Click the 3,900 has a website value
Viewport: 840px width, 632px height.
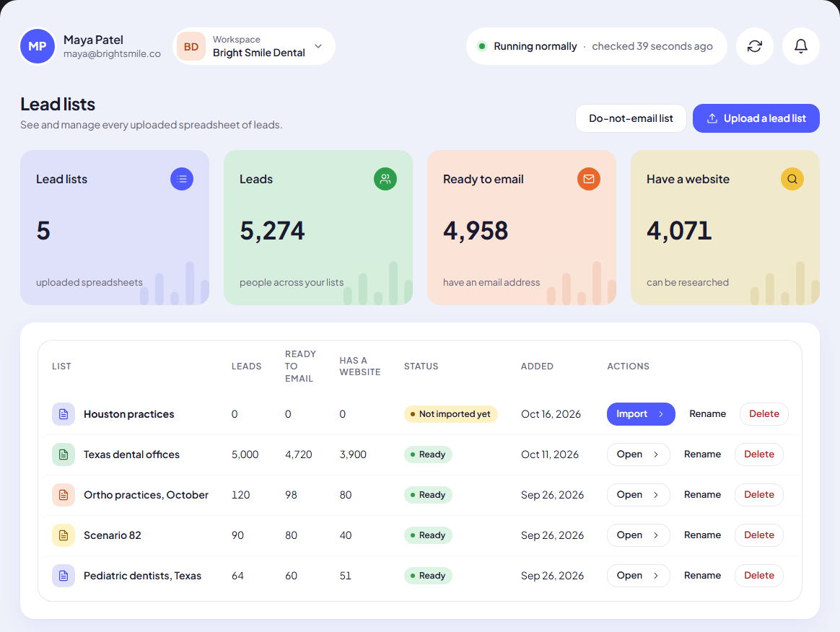click(353, 455)
